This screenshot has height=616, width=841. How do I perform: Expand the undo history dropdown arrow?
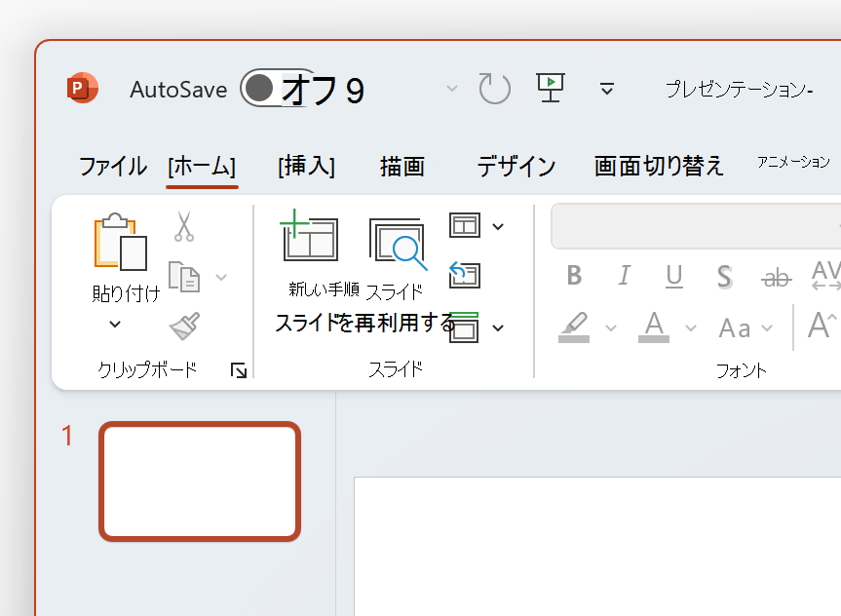click(452, 88)
